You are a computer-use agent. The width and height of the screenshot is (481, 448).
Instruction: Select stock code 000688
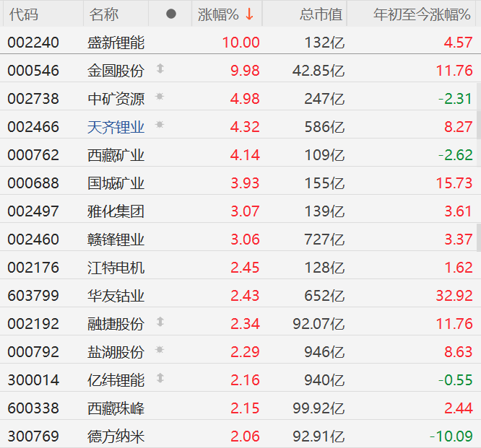(33, 183)
